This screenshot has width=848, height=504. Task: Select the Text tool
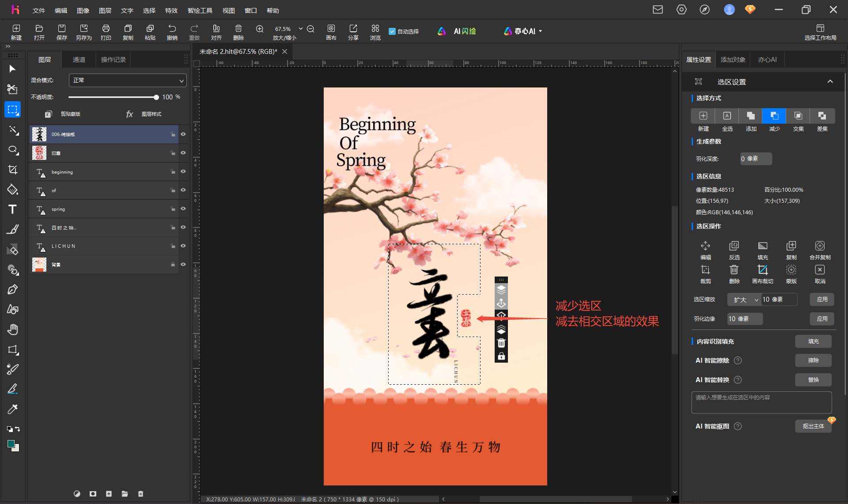tap(12, 209)
